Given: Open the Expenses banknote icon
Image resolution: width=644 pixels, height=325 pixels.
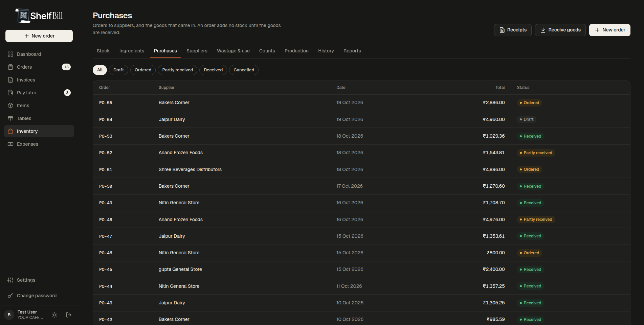Looking at the screenshot, I should point(10,144).
